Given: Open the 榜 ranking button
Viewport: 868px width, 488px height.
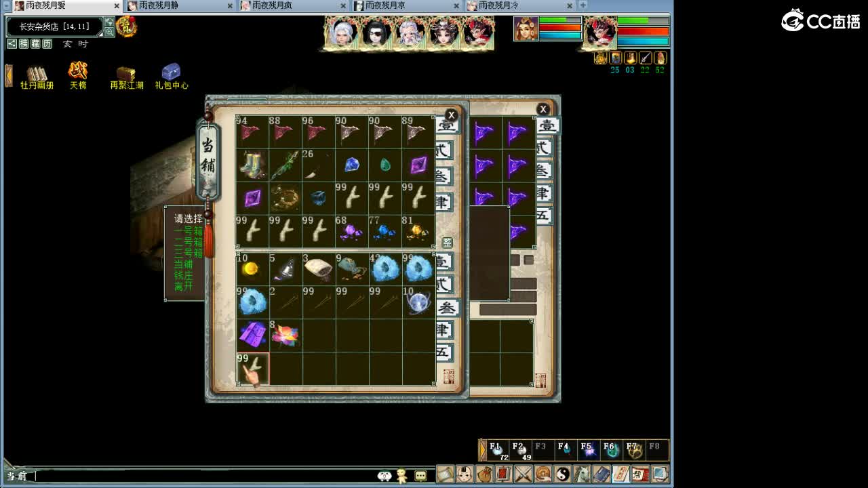Looking at the screenshot, I should (24, 43).
